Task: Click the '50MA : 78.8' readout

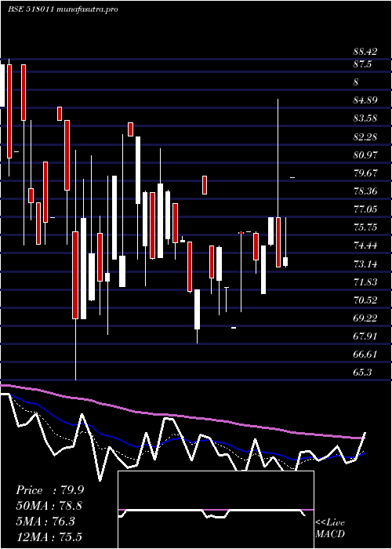Action: coord(50,506)
